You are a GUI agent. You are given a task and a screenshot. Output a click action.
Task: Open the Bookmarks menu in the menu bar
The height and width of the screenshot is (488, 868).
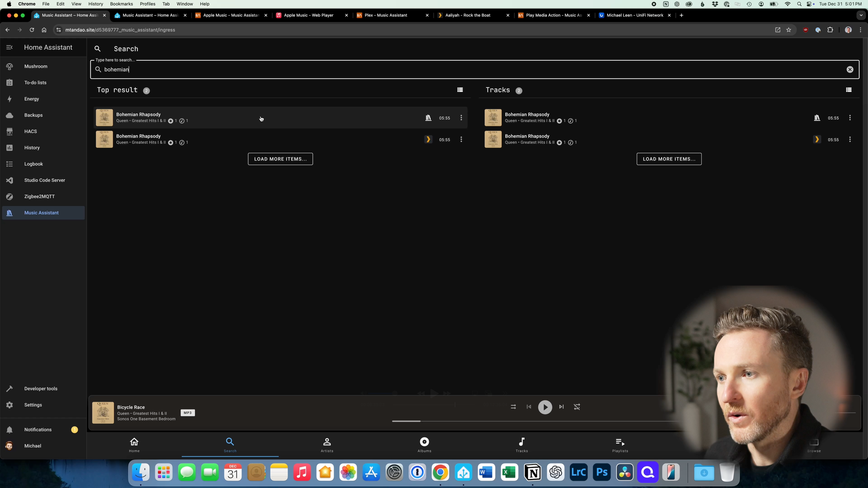click(121, 4)
